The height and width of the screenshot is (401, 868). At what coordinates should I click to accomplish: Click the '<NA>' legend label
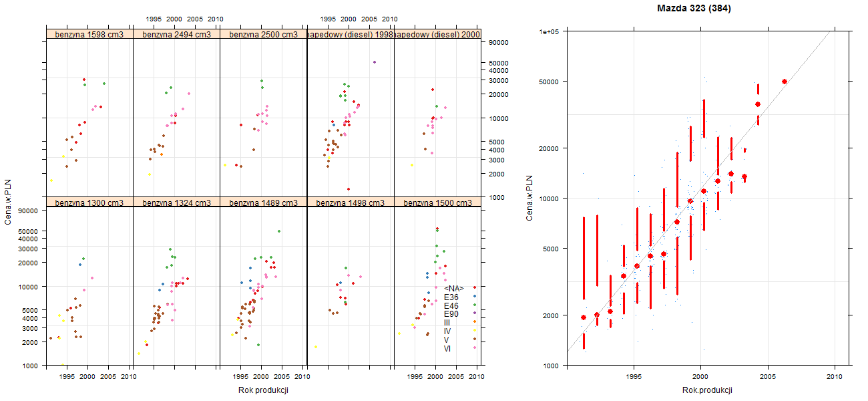click(x=454, y=288)
